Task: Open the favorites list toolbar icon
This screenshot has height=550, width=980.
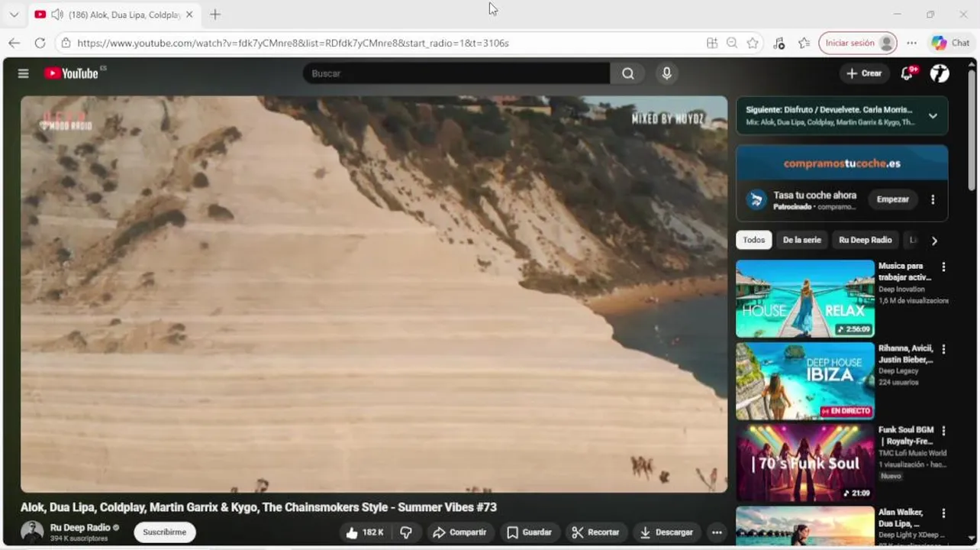Action: click(x=804, y=43)
